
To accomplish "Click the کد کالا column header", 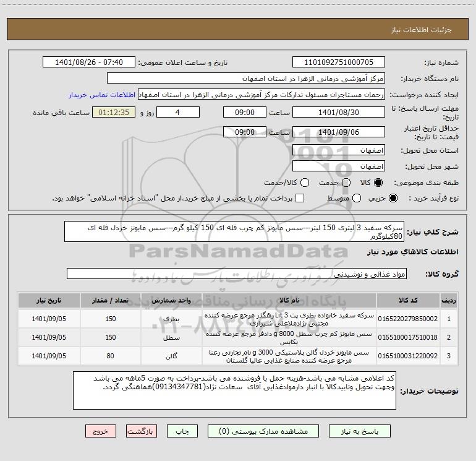I will tap(408, 301).
